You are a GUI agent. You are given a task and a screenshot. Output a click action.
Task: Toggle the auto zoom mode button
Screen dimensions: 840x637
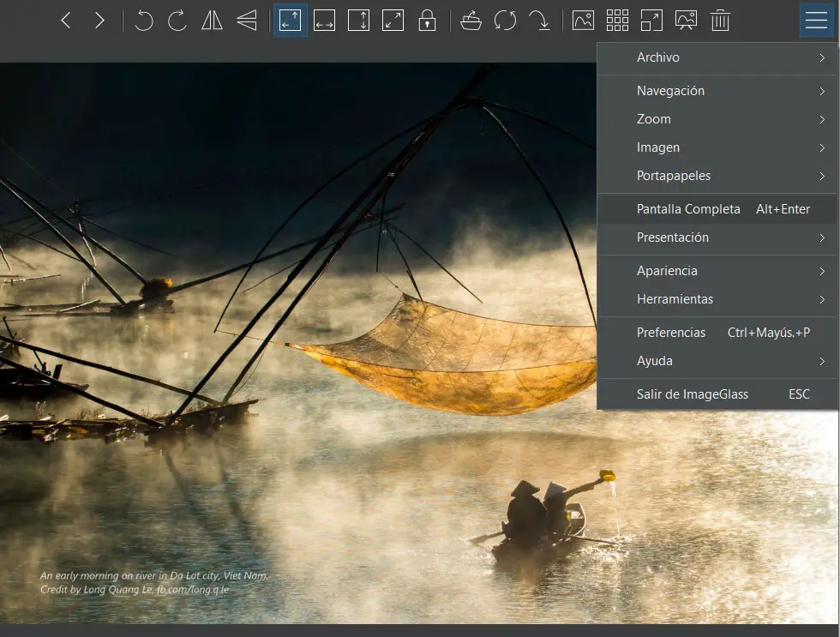point(291,21)
